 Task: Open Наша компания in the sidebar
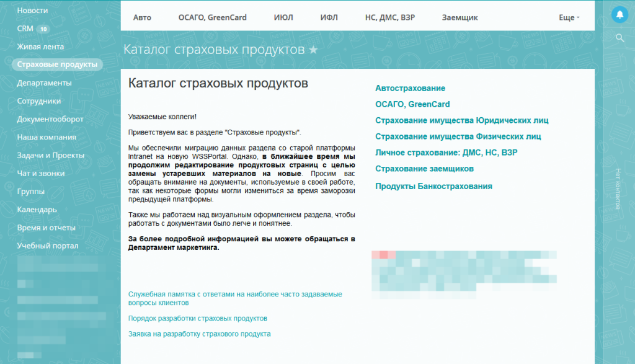[x=47, y=137]
